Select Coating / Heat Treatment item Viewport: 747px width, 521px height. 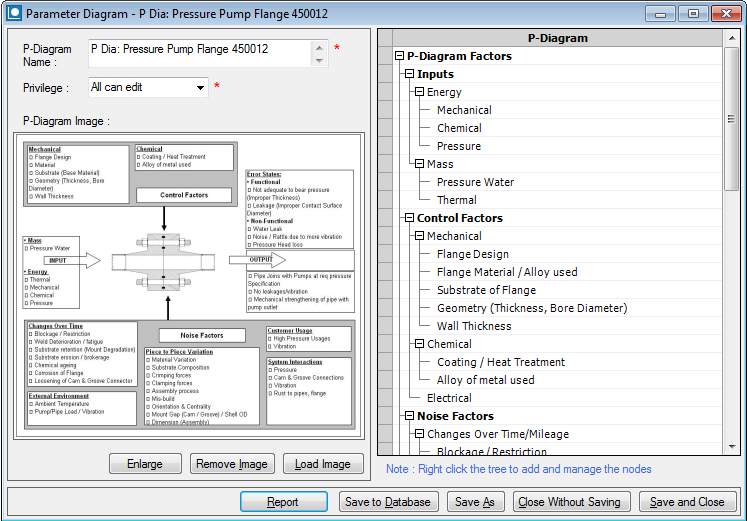tap(500, 362)
